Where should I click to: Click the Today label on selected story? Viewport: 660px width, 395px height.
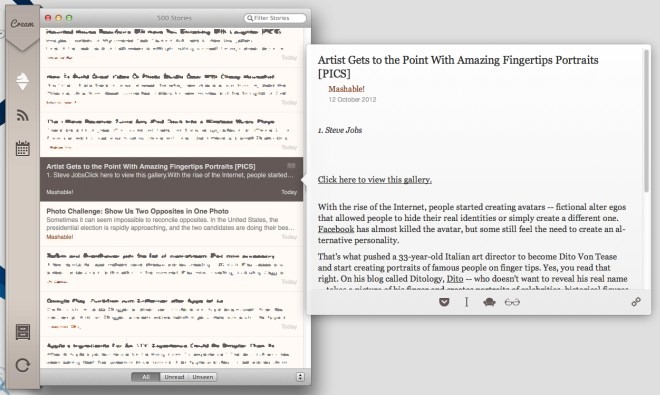(x=289, y=192)
